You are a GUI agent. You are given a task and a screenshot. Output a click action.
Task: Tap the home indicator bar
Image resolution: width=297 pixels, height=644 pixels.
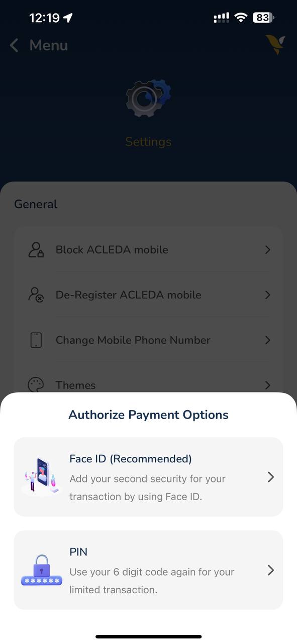tap(148, 636)
